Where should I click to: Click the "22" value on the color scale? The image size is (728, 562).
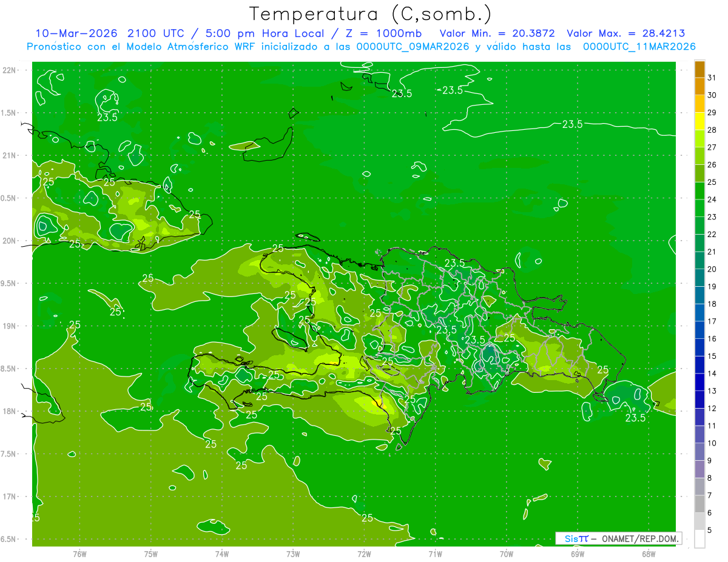(712, 234)
